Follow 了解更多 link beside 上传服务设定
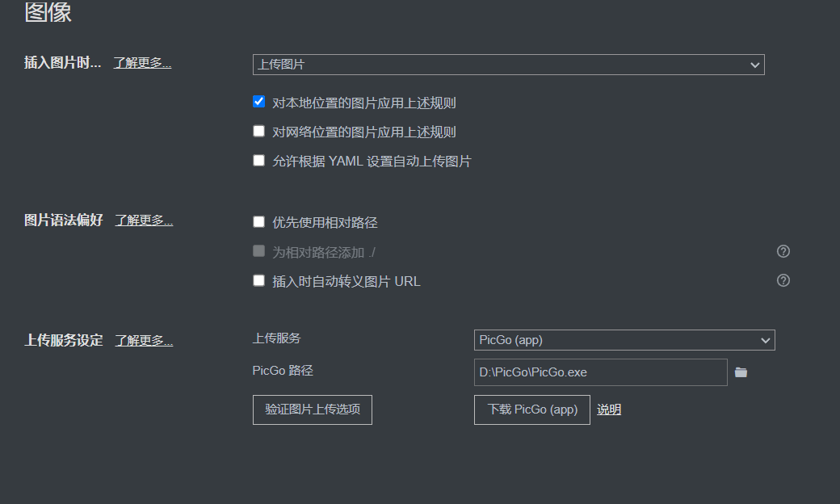Viewport: 840px width, 504px height. pyautogui.click(x=144, y=341)
